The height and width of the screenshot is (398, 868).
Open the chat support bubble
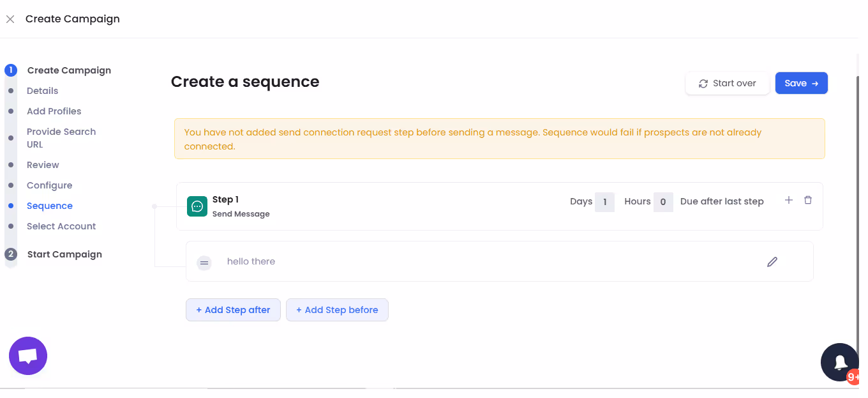(x=27, y=355)
